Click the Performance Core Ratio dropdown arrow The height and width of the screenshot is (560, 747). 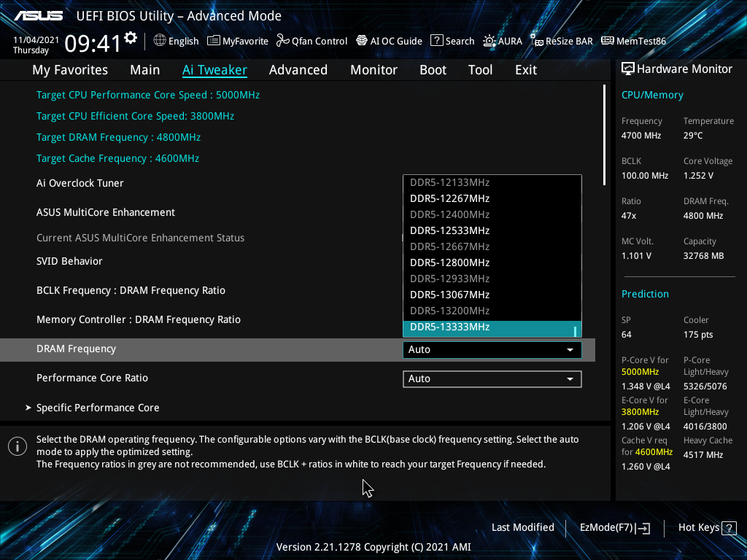click(570, 379)
